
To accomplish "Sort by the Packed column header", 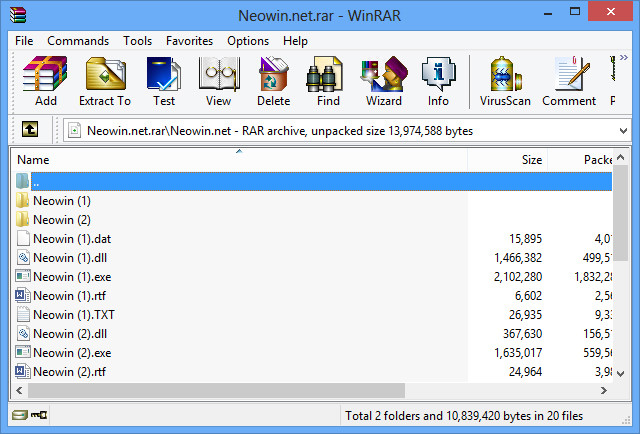I will (580, 160).
